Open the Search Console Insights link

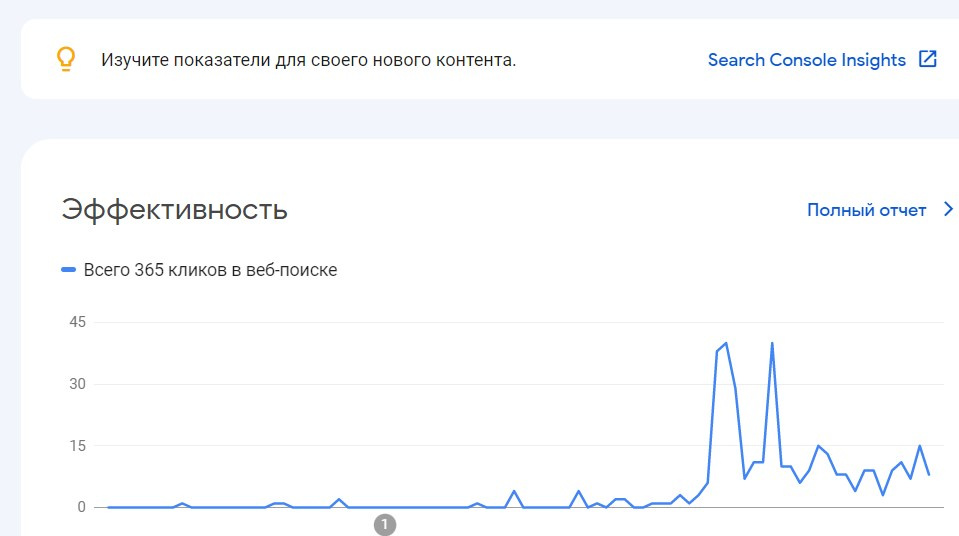tap(806, 60)
